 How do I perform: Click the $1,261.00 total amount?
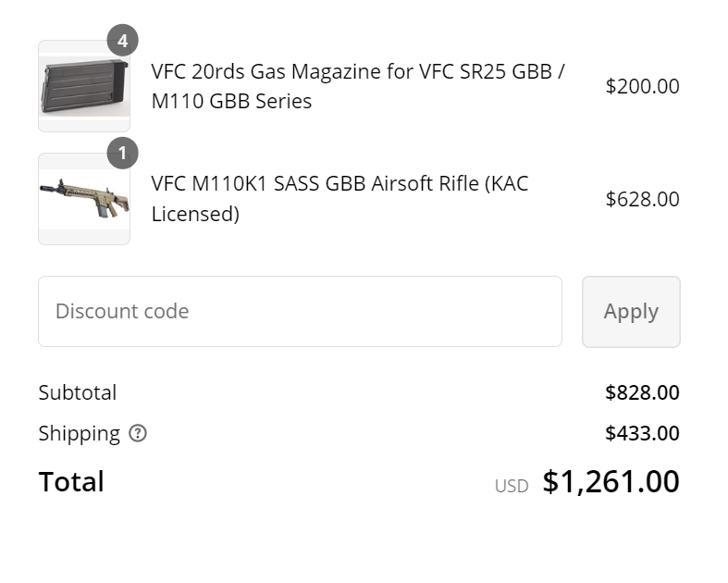[611, 482]
